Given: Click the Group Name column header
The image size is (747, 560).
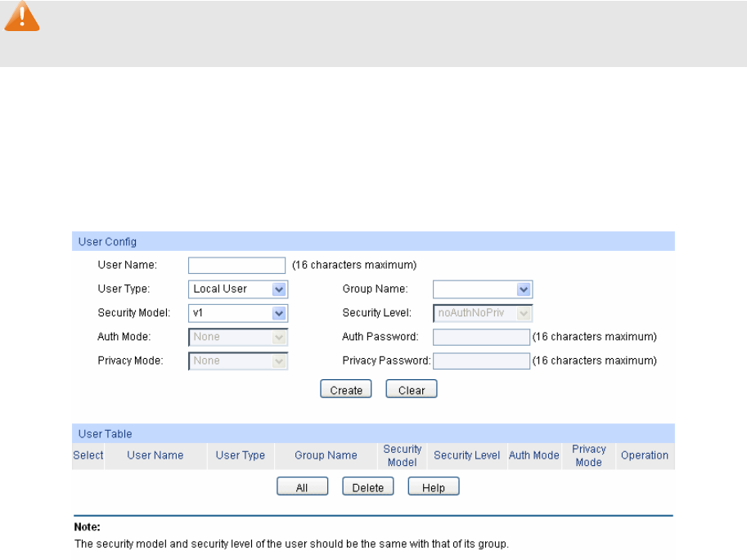Looking at the screenshot, I should (x=326, y=455).
